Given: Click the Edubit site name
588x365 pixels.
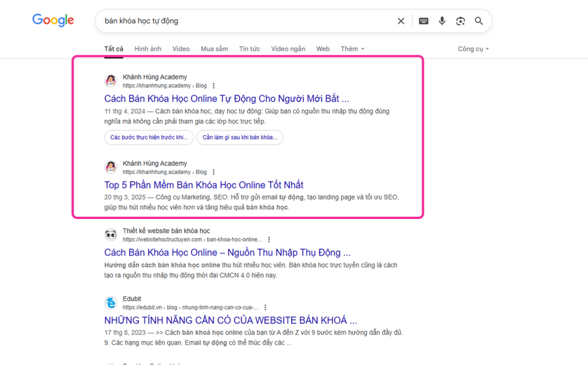Looking at the screenshot, I should [132, 299].
